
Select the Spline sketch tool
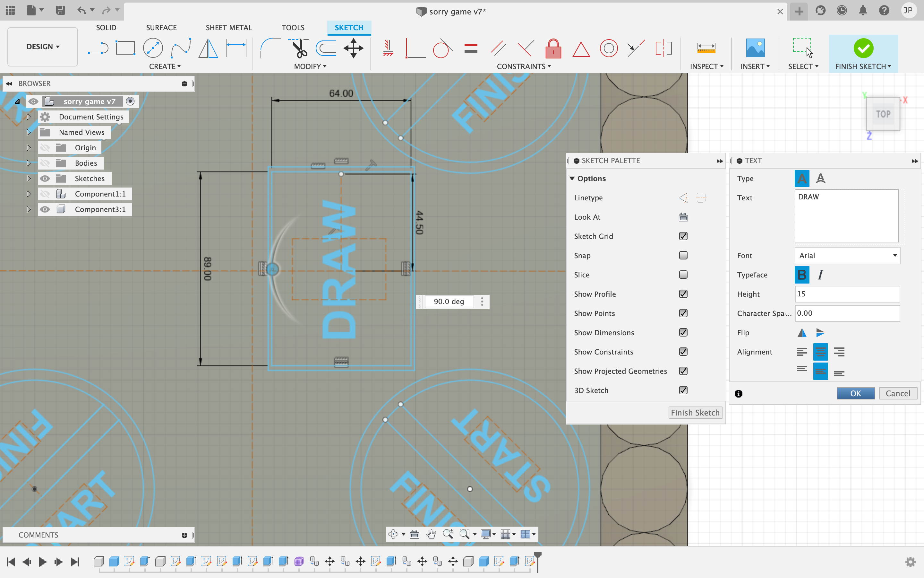181,48
